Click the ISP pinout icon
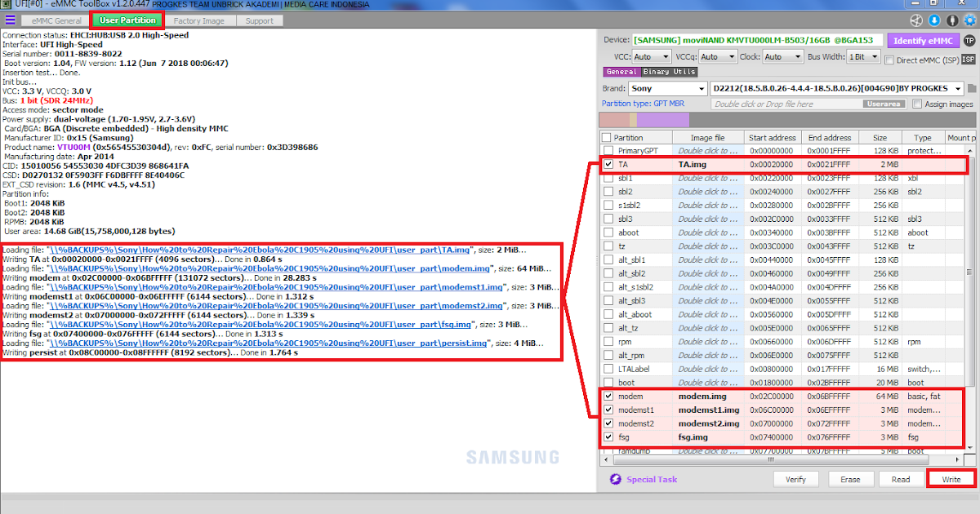Screen dimensions: 980x514 click(x=969, y=59)
